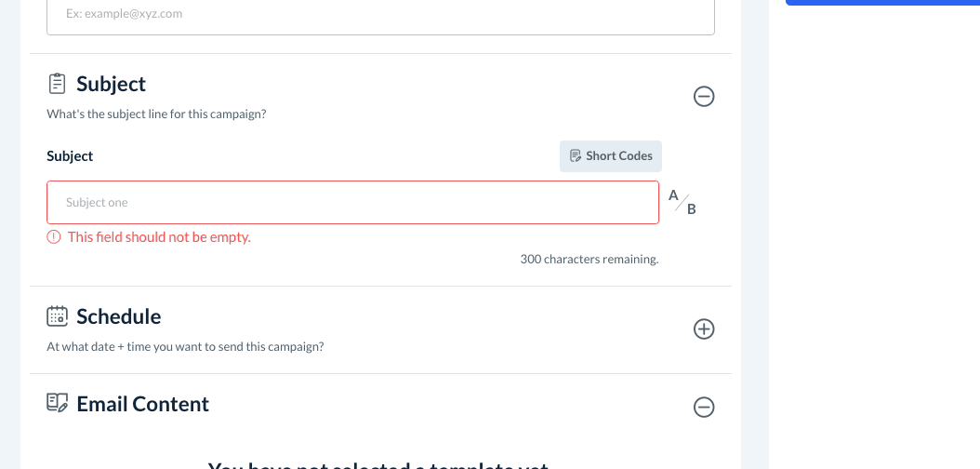Expand the Schedule section
Screen dimensions: 980x469
point(704,328)
